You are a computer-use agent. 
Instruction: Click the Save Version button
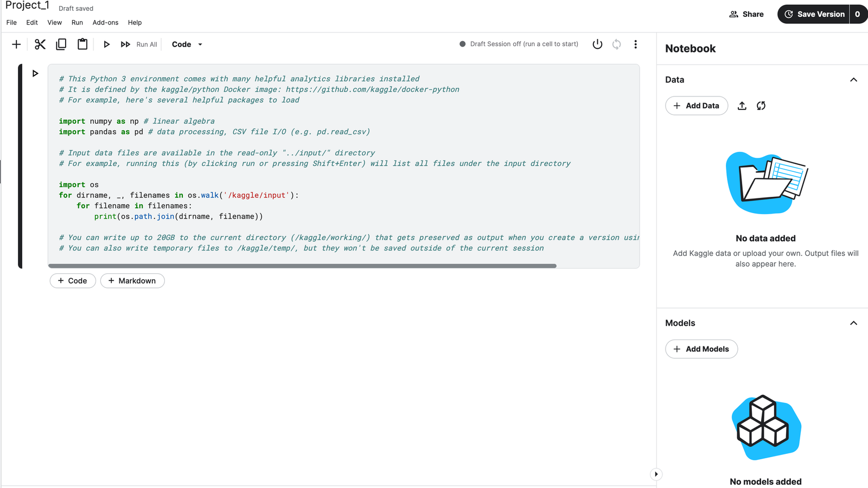click(x=819, y=14)
